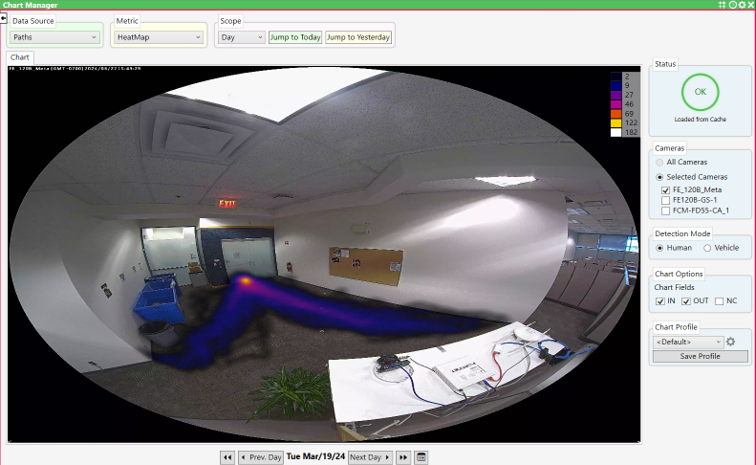Click the black legend swatch for value 2
756x465 pixels.
616,77
